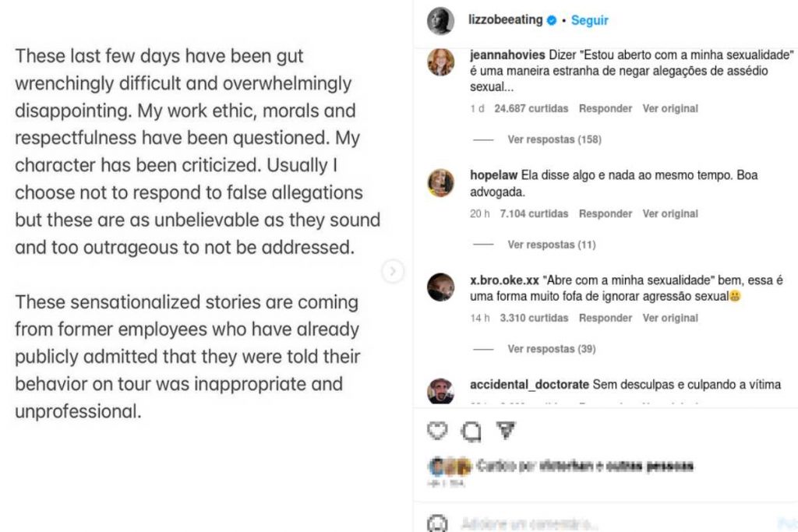Viewport: 798px width, 532px height.
Task: Open the emoji picker in the comment box
Action: pyautogui.click(x=439, y=522)
